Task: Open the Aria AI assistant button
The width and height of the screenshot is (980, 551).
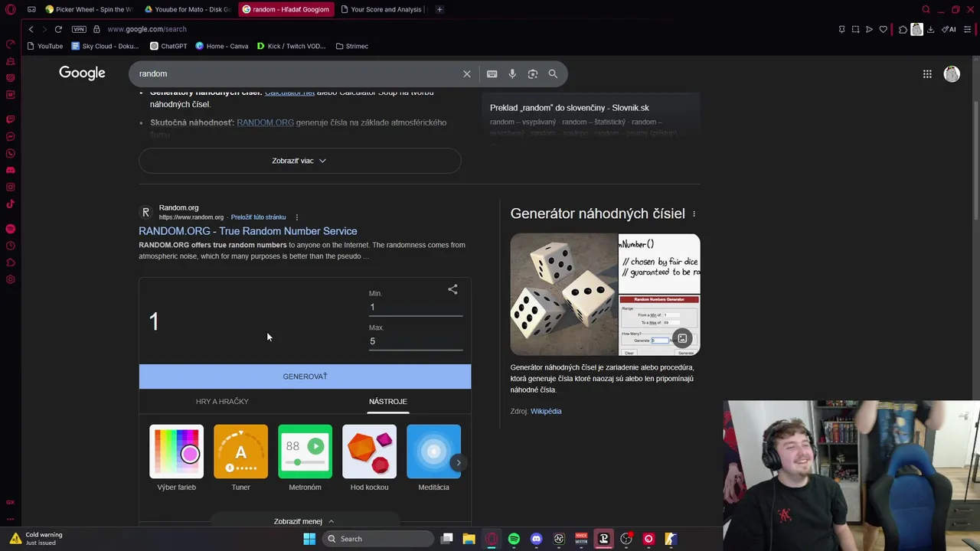Action: tap(949, 29)
